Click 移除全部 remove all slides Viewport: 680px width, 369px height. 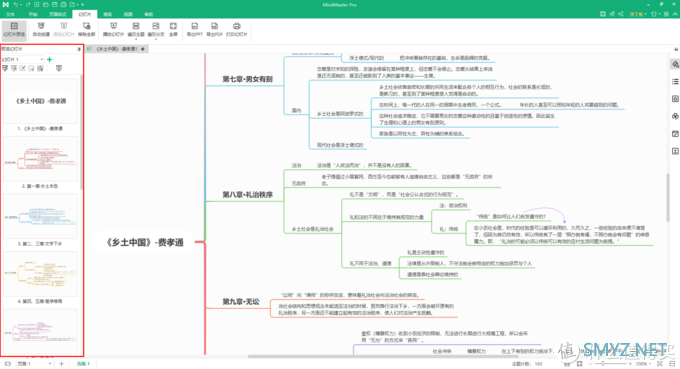pos(86,29)
